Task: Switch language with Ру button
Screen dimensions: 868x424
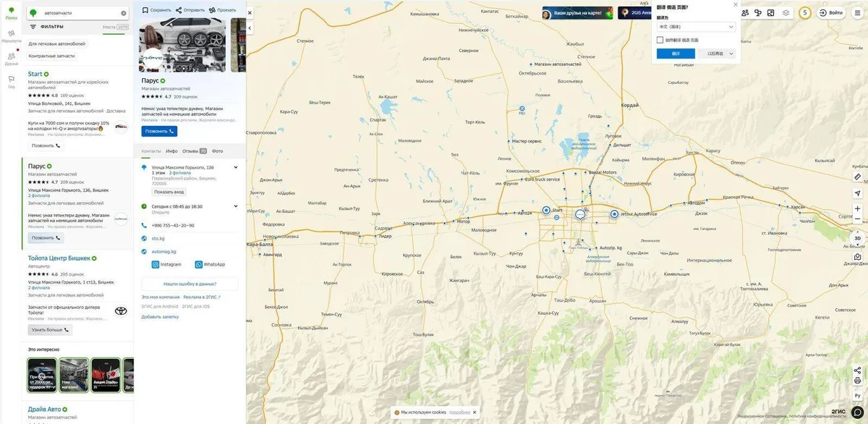Action: coord(857,395)
